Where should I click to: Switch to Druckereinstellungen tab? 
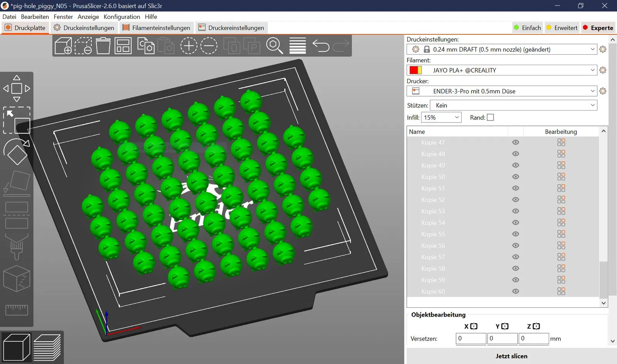pos(231,28)
